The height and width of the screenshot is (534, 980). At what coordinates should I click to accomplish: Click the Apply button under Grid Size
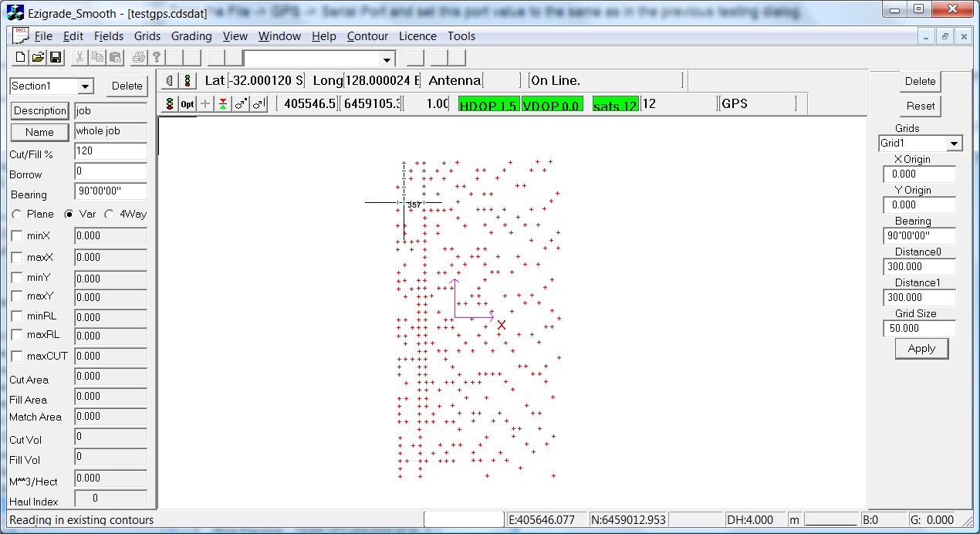[921, 349]
